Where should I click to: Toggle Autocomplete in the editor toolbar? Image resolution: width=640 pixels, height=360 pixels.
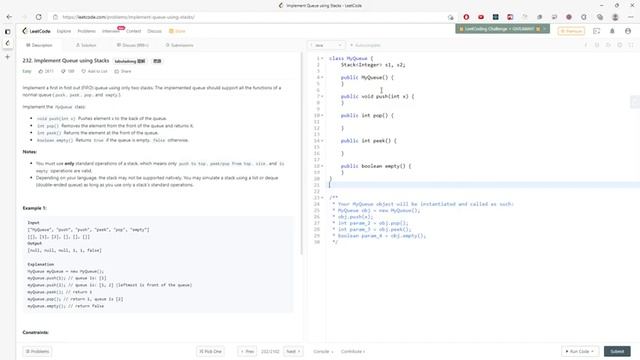(365, 45)
